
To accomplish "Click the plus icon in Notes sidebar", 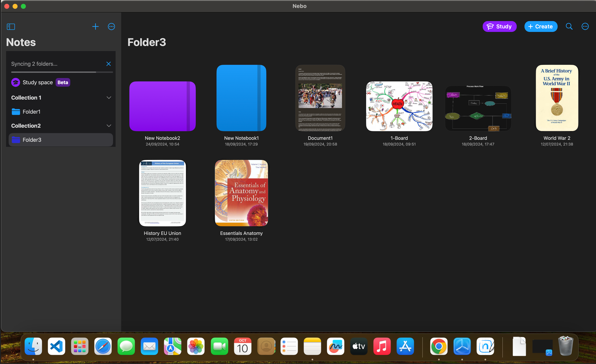I will (95, 27).
